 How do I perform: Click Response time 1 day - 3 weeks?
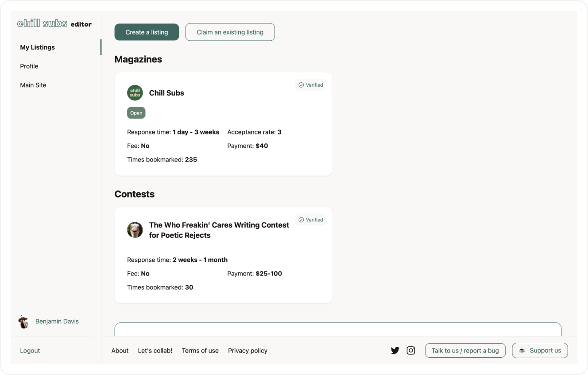173,132
